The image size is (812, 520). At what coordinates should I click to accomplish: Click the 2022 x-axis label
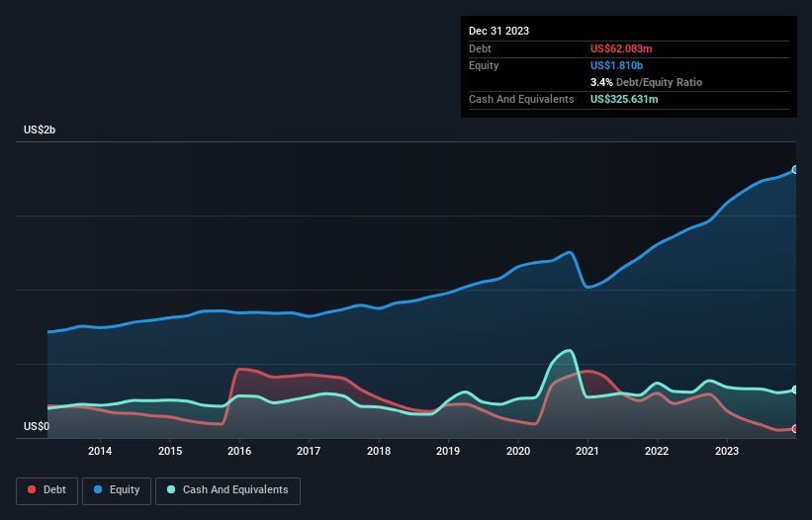657,451
